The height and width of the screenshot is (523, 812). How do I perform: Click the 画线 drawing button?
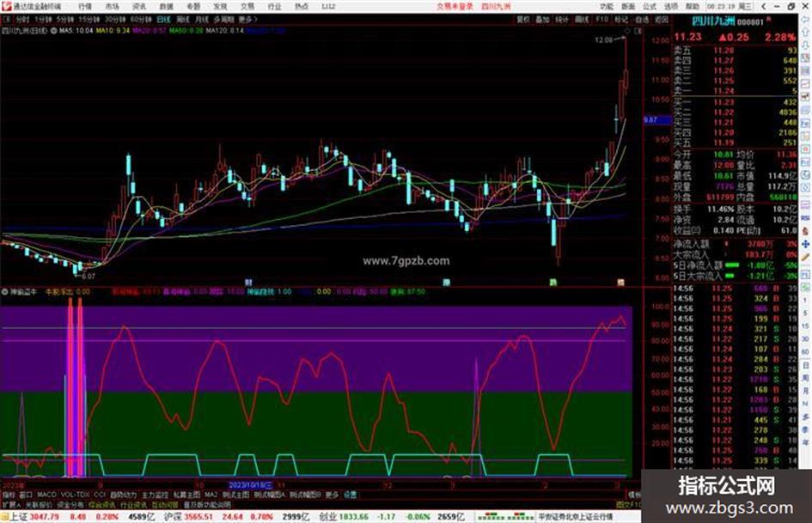coord(582,20)
